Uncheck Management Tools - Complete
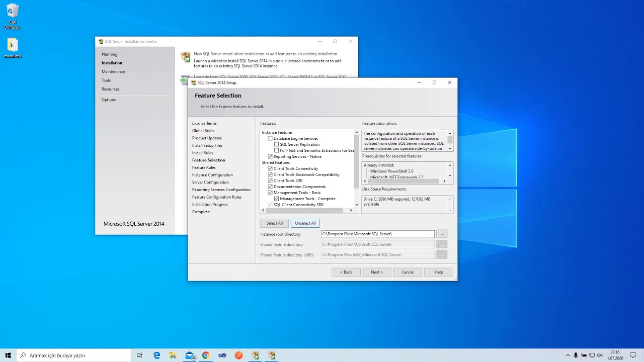This screenshot has width=644, height=362. point(276,199)
